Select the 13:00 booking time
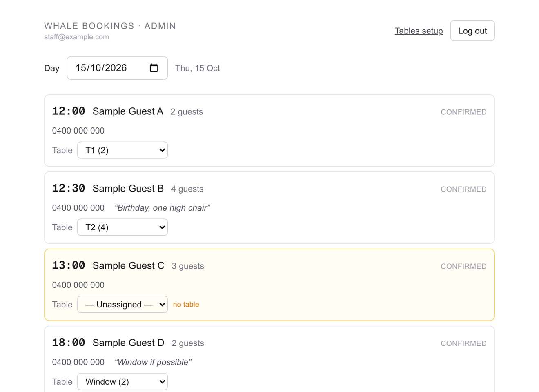539x392 pixels. click(69, 265)
